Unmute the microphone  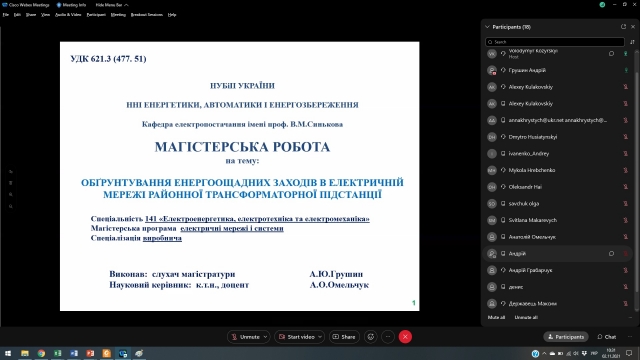click(x=245, y=337)
